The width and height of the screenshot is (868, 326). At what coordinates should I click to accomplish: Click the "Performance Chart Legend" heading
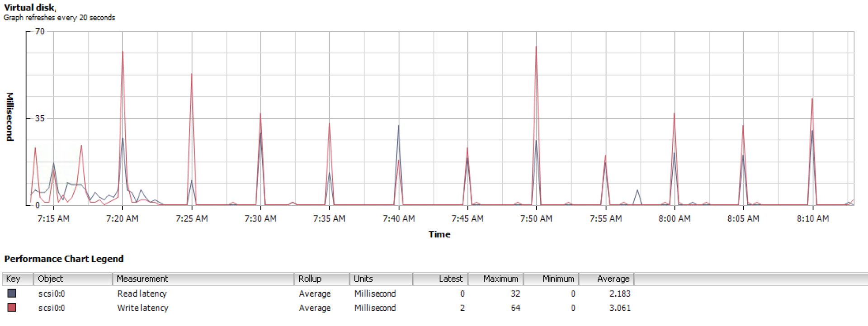(64, 259)
